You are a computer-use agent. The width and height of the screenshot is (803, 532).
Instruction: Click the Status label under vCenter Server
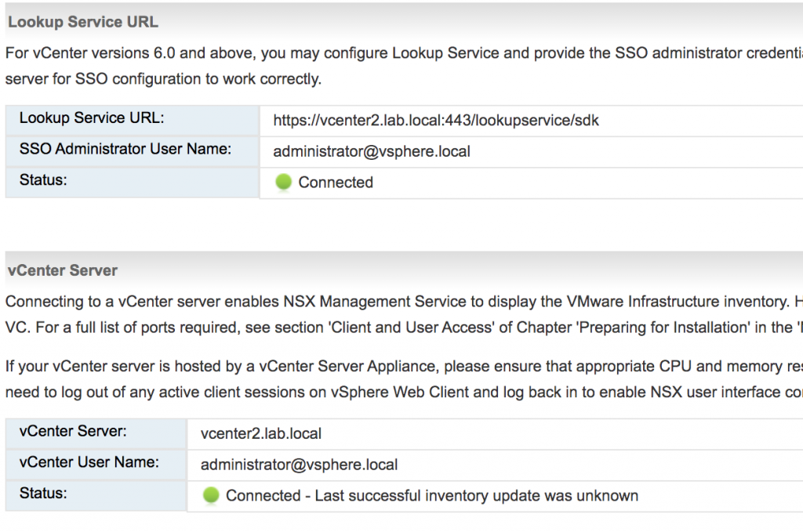pyautogui.click(x=43, y=493)
